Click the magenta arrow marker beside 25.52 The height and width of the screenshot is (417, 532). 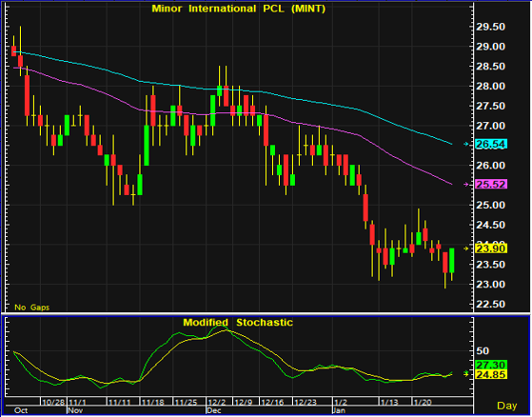[x=466, y=185]
